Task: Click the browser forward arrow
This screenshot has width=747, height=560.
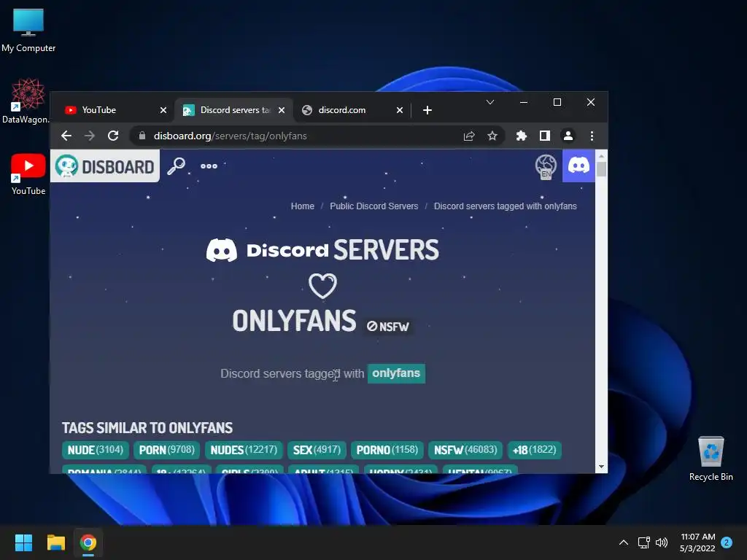Action: pyautogui.click(x=90, y=136)
